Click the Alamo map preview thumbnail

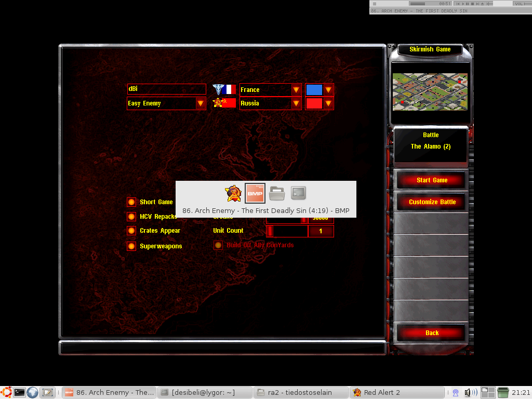click(x=430, y=92)
